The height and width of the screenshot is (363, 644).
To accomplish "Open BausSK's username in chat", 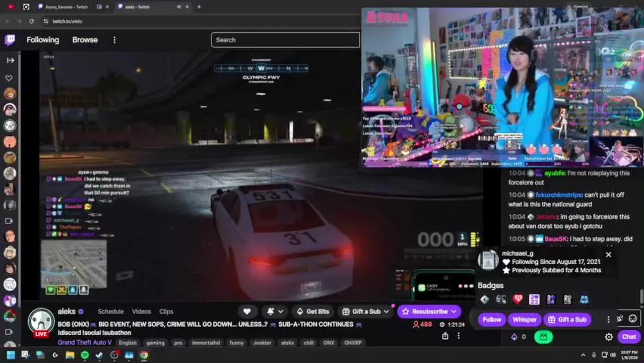I will click(556, 239).
